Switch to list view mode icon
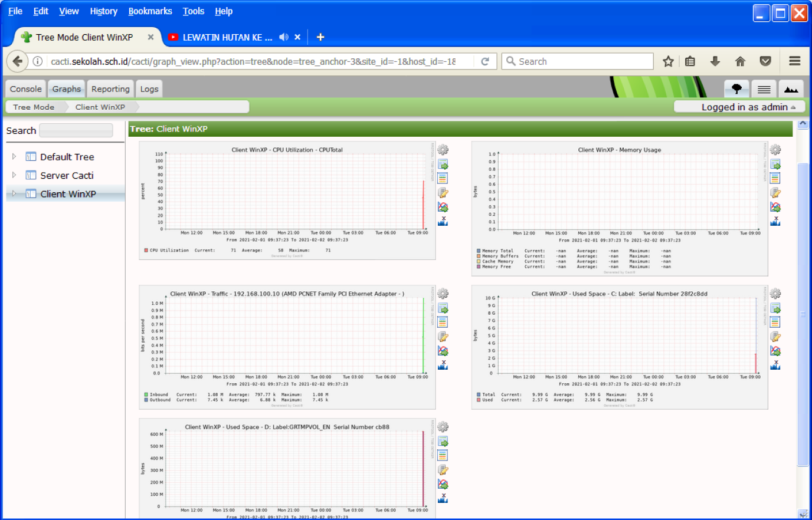 [764, 89]
